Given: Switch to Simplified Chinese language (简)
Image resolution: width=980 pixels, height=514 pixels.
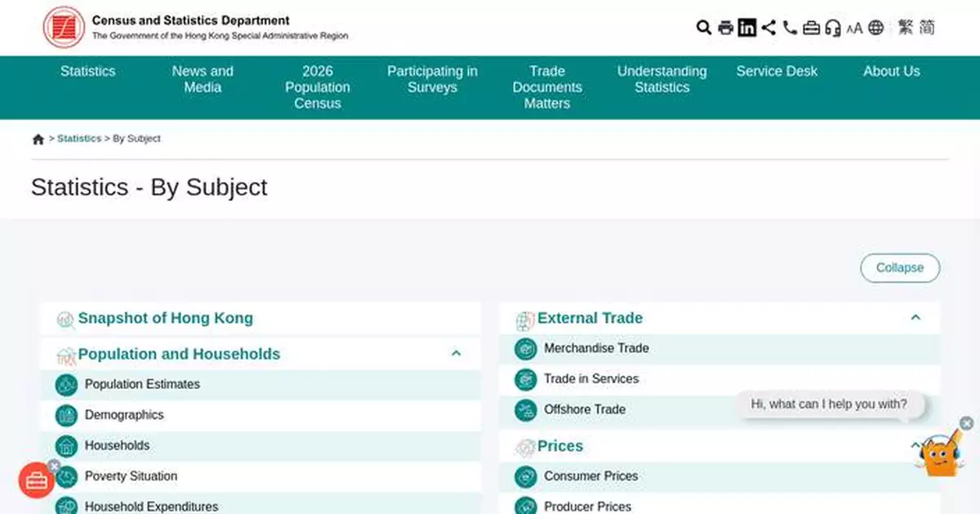Looking at the screenshot, I should pyautogui.click(x=927, y=28).
